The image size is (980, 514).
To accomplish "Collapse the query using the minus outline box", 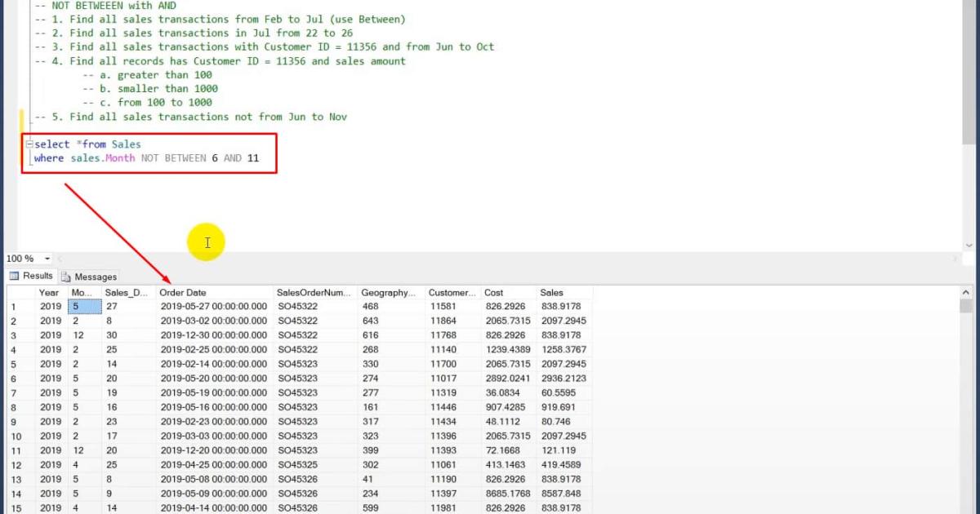I will tap(29, 144).
